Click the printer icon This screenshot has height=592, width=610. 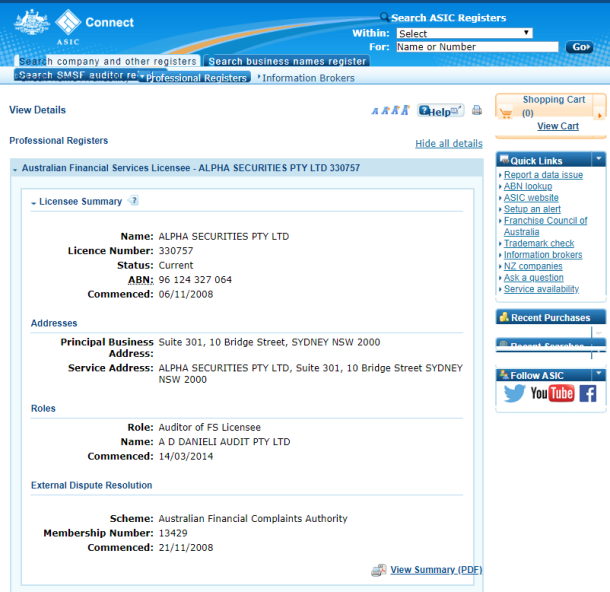[x=477, y=110]
